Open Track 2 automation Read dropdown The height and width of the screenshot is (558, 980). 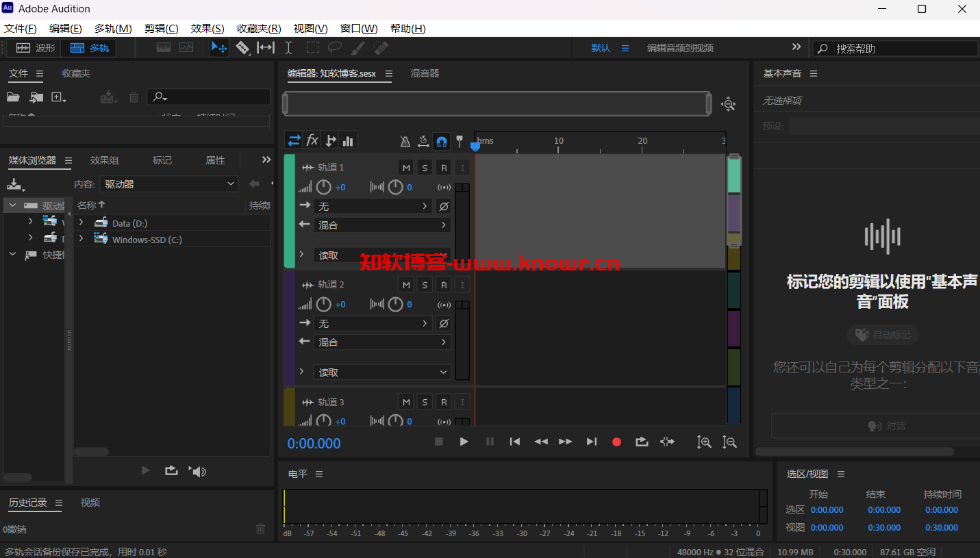pos(382,372)
